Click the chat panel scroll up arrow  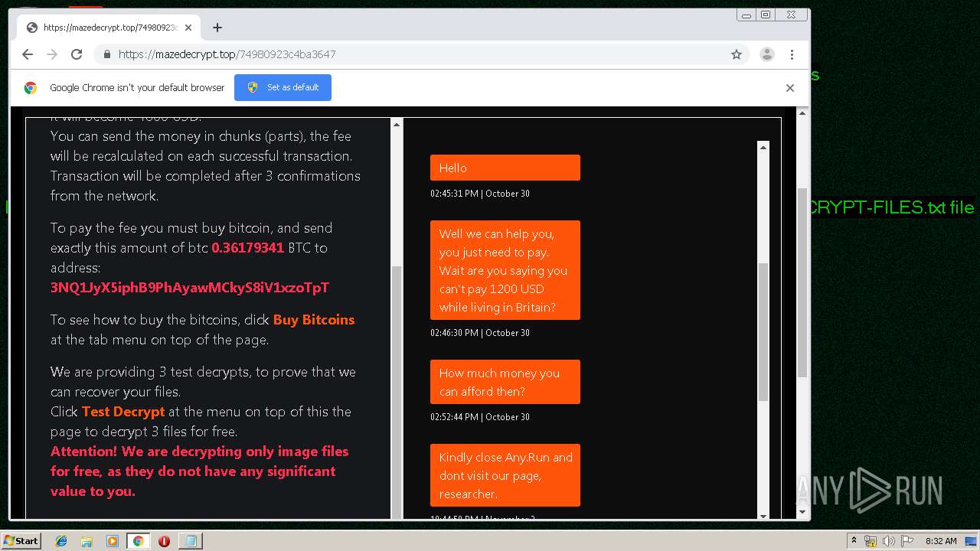(x=763, y=147)
